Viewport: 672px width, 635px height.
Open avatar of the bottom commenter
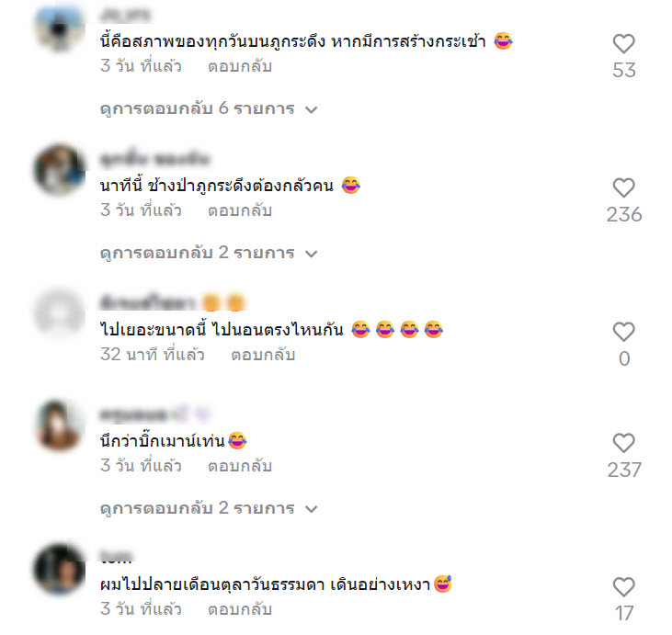(60, 569)
